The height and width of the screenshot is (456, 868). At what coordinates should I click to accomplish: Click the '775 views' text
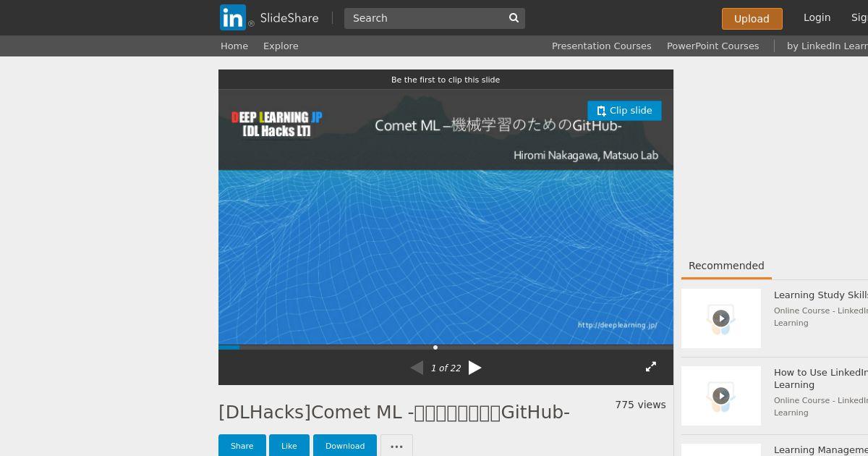coord(640,405)
